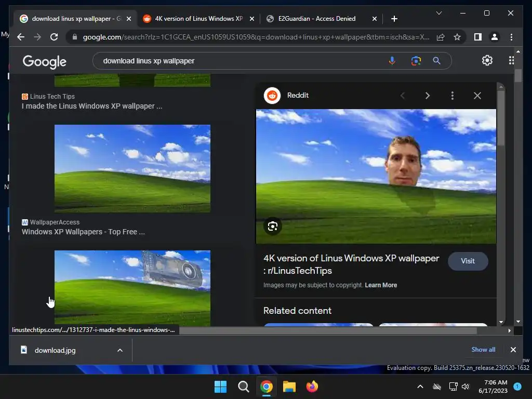532x399 pixels.
Task: Open tab search dropdown
Action: [438, 13]
